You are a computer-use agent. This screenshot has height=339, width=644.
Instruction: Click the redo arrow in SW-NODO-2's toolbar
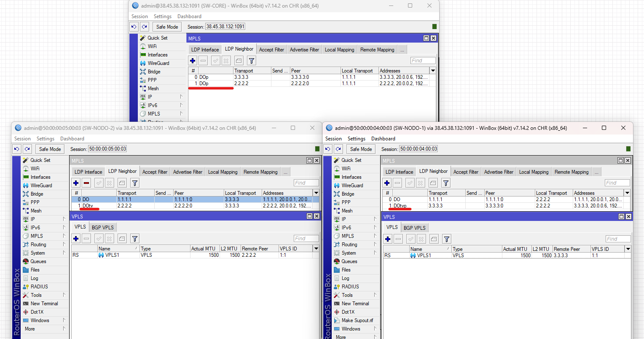coord(27,149)
